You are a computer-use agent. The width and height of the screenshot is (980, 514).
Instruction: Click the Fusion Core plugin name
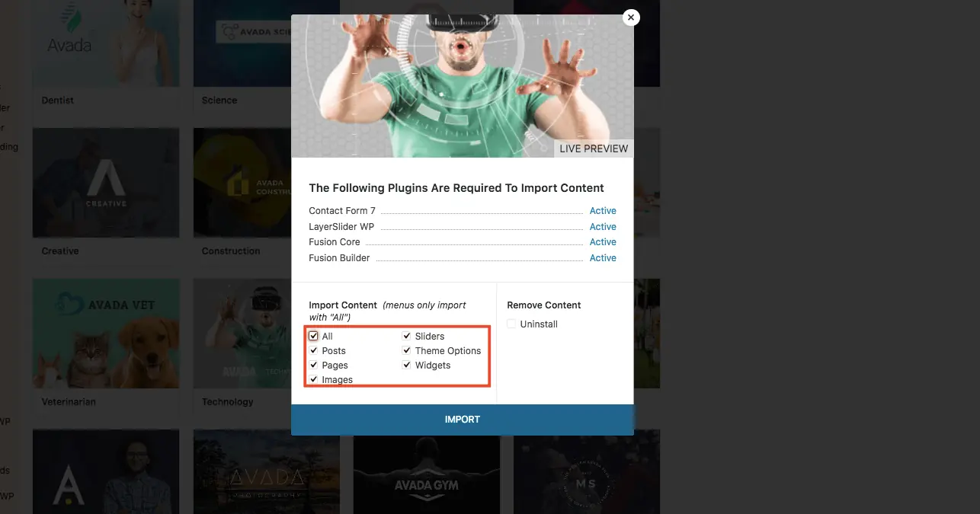333,242
